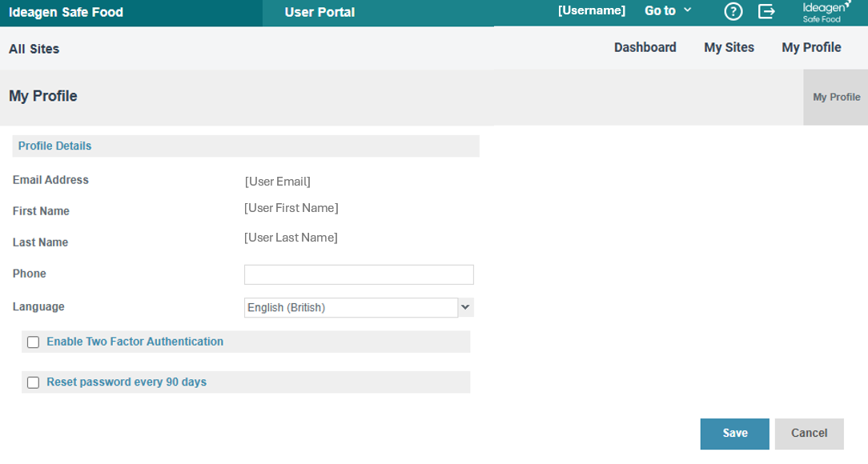The width and height of the screenshot is (868, 464).
Task: Click the Email Address label
Action: tap(50, 180)
